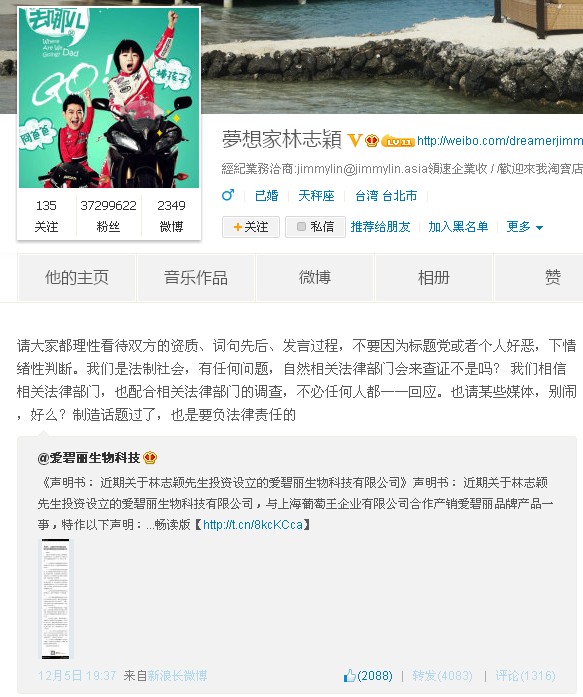Click the 评论(1316) comments link
This screenshot has width=583, height=697.
pos(525,676)
